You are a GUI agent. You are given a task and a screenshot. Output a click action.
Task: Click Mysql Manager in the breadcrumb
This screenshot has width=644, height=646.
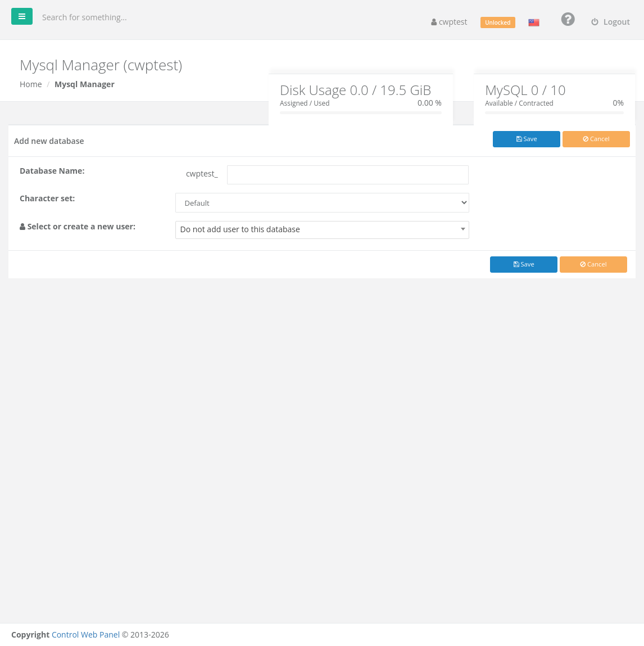point(84,84)
